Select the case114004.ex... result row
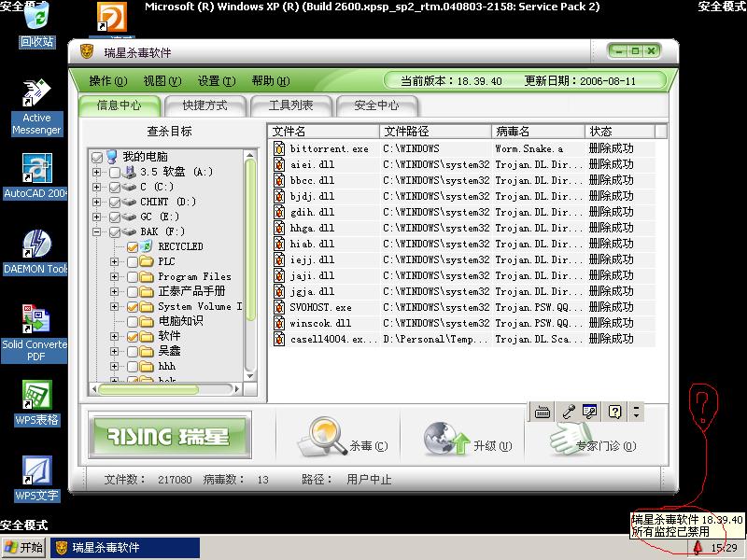The image size is (747, 560). click(x=463, y=339)
